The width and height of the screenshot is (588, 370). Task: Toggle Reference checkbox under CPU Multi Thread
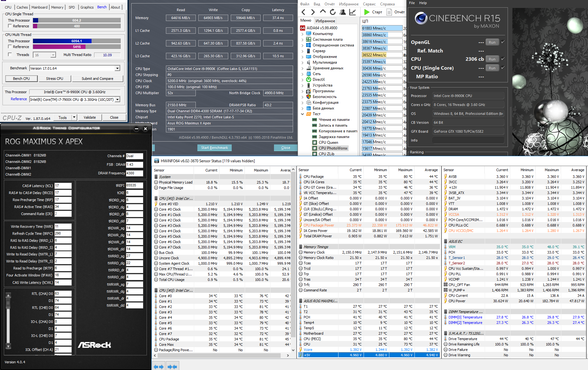pyautogui.click(x=10, y=47)
